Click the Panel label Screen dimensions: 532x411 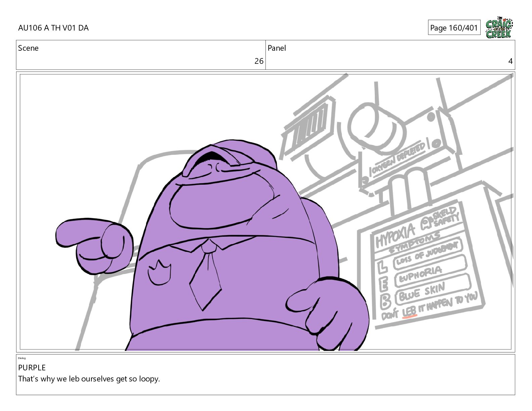pos(277,48)
